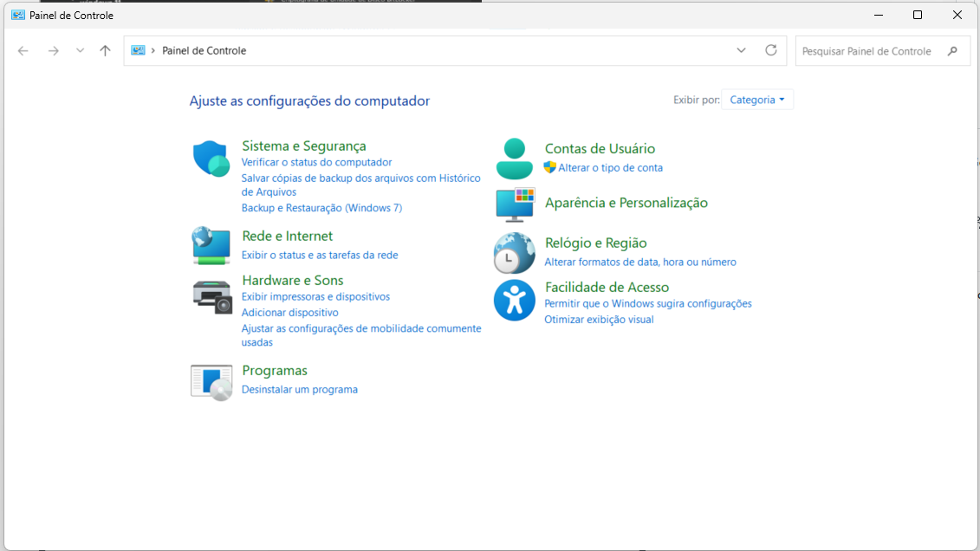
Task: Click the UAC shield beside Alterar o tipo de conta
Action: tap(550, 167)
